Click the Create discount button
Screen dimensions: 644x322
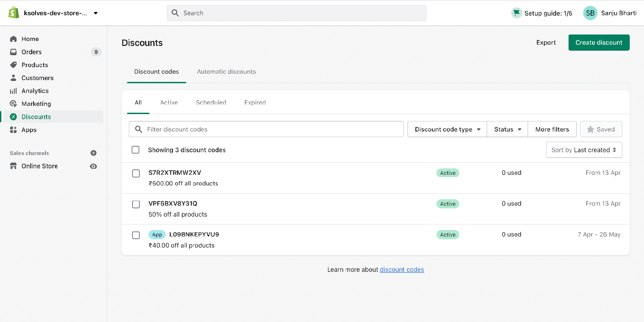[x=599, y=42]
